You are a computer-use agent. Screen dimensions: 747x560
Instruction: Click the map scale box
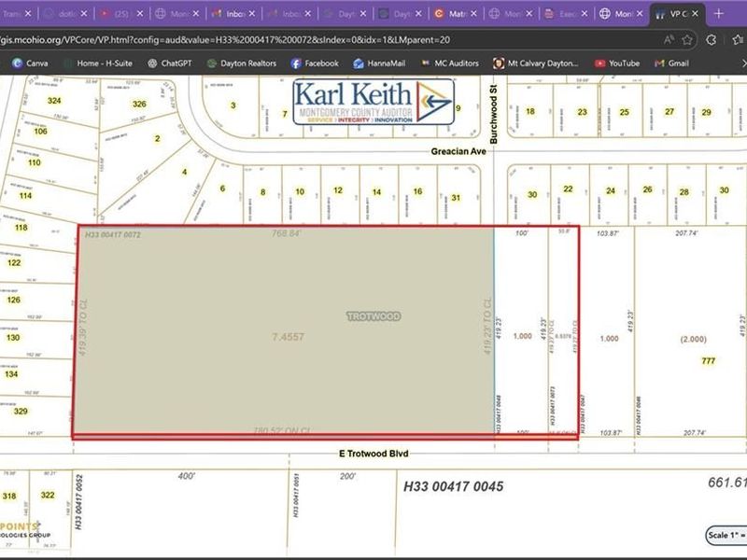point(726,535)
